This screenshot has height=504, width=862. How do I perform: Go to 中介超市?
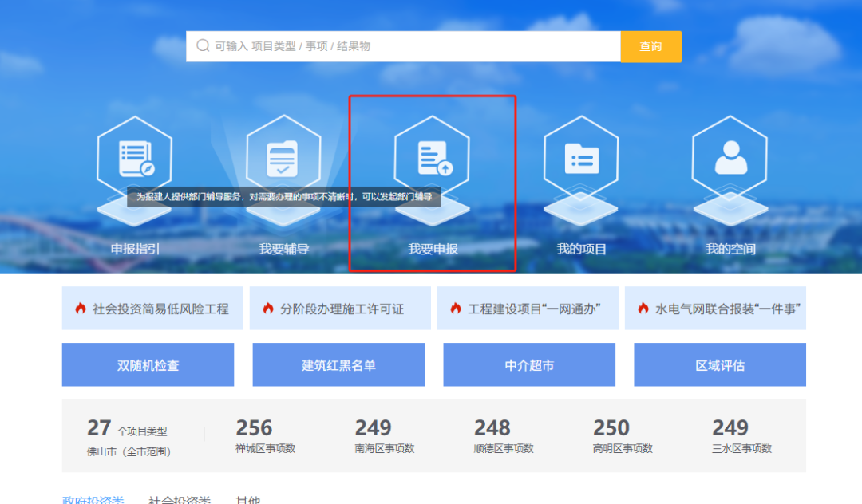point(529,365)
